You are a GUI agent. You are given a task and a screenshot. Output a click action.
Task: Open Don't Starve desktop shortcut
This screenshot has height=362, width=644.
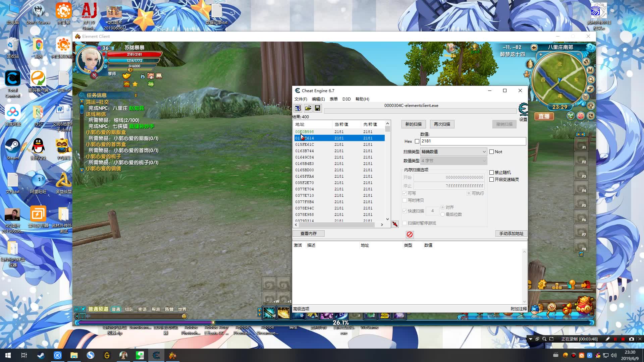pyautogui.click(x=38, y=14)
